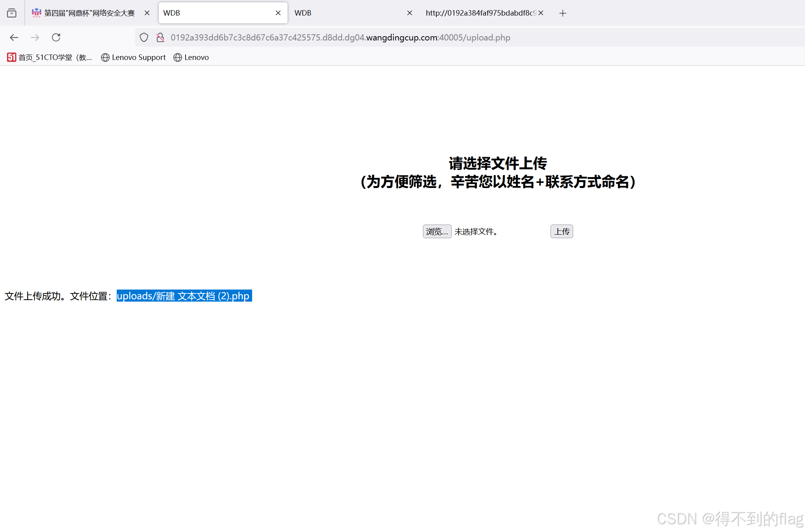The height and width of the screenshot is (532, 805).
Task: Reload the current page
Action: coord(56,37)
